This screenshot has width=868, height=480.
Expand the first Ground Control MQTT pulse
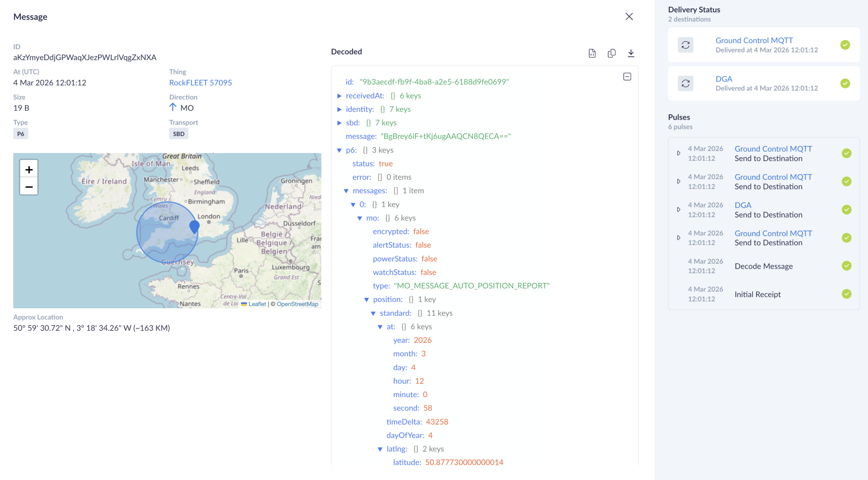click(678, 153)
